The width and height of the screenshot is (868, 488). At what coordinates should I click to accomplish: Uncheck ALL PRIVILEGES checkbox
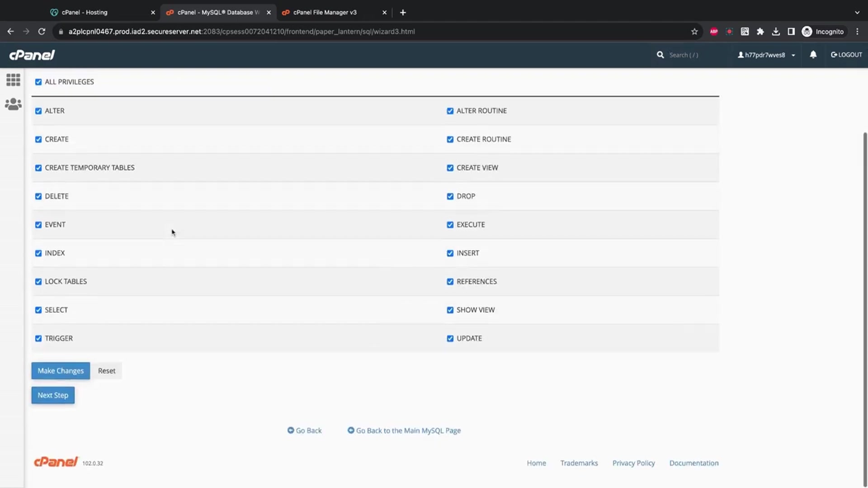[x=38, y=82]
